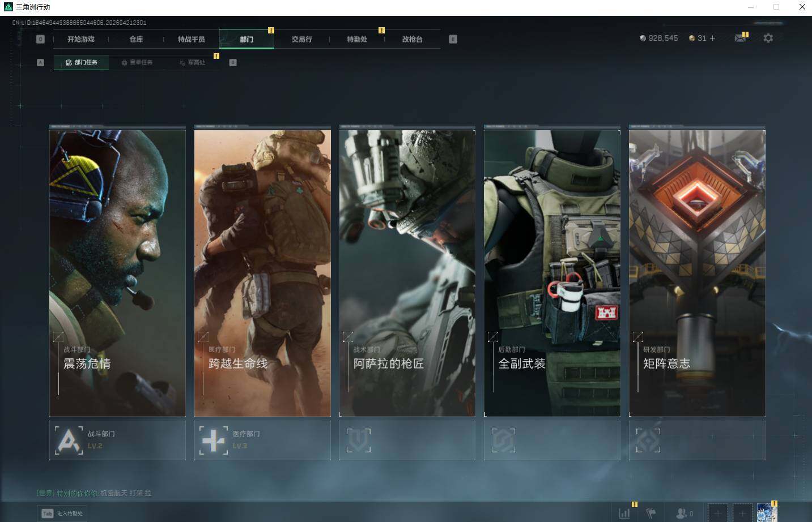
Task: Click the expand icon on 震荡危情 card
Action: pos(58,336)
